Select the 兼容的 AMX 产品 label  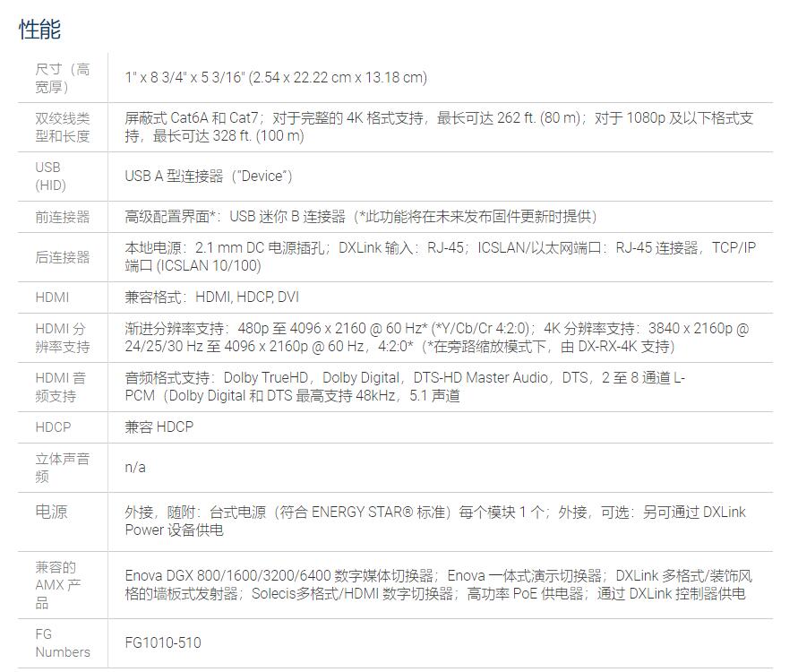click(57, 585)
